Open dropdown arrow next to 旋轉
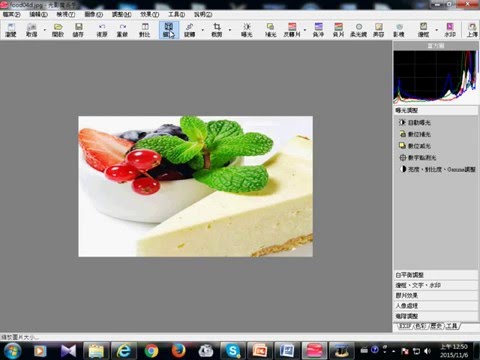 [203, 30]
